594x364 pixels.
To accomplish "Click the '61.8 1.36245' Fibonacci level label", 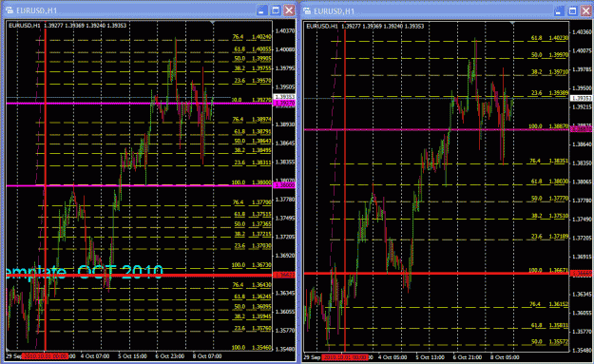I will click(252, 297).
